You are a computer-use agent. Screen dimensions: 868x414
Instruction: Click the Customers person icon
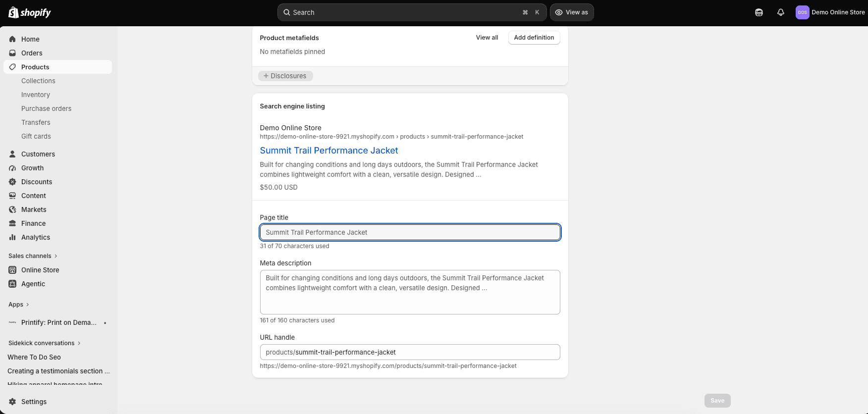tap(12, 154)
